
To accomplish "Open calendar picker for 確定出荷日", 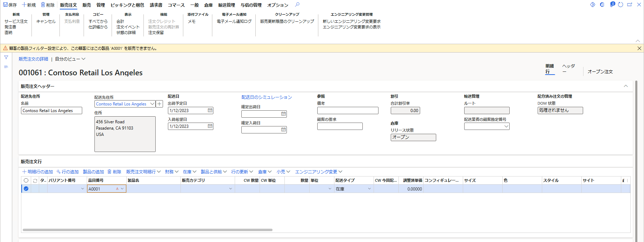I will tap(283, 114).
